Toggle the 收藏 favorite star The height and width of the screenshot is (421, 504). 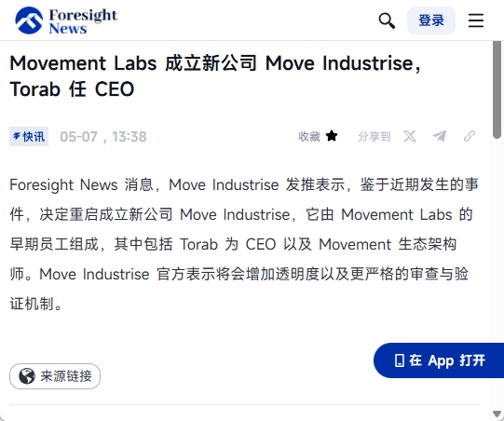pos(332,136)
